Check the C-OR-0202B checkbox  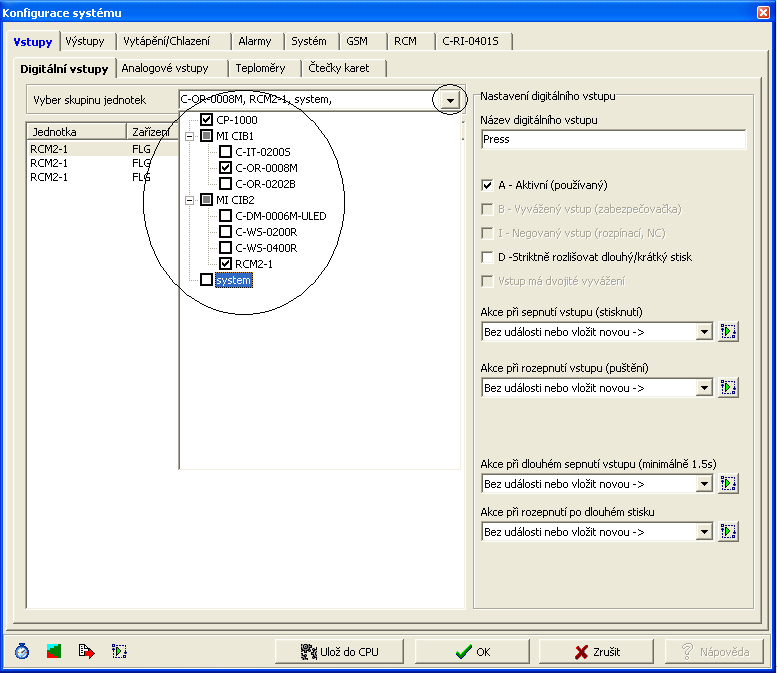225,184
